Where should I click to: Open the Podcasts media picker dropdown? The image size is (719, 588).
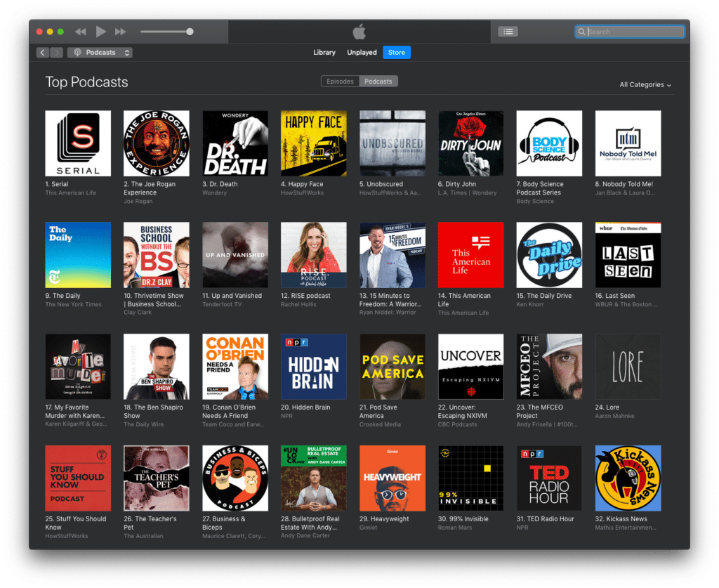tap(100, 52)
